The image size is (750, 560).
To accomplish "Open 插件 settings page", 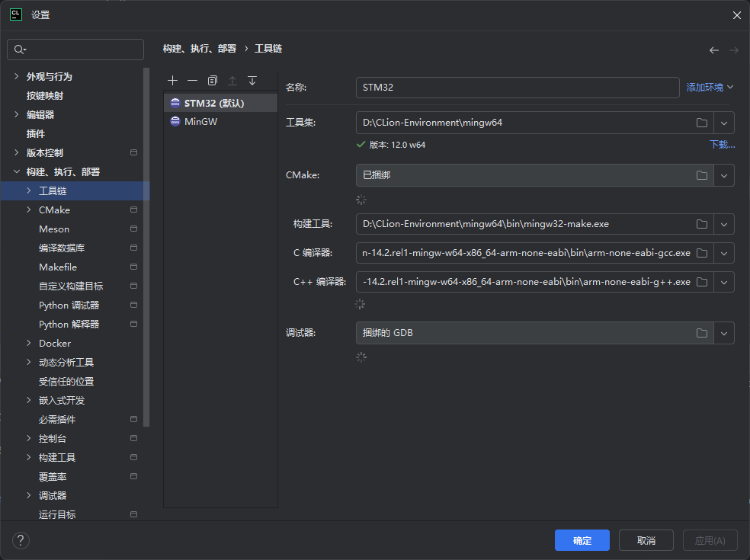I will pyautogui.click(x=36, y=134).
